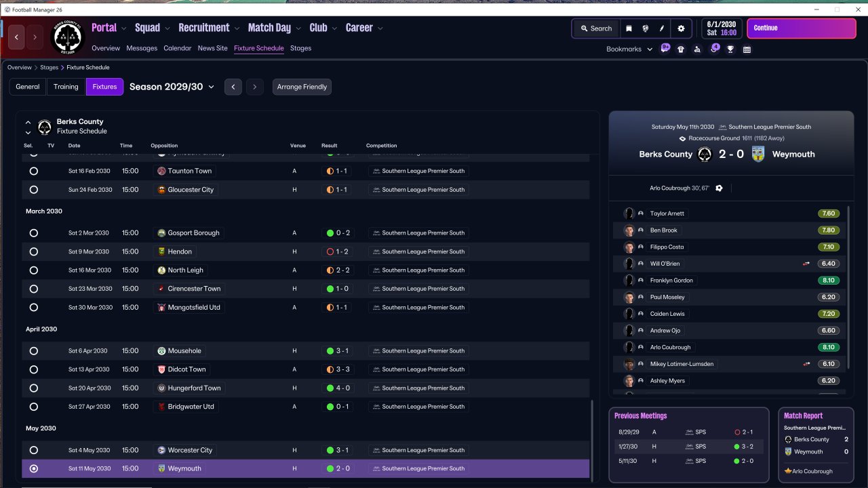868x488 pixels.
Task: Go to previous season with left arrow
Action: 233,87
